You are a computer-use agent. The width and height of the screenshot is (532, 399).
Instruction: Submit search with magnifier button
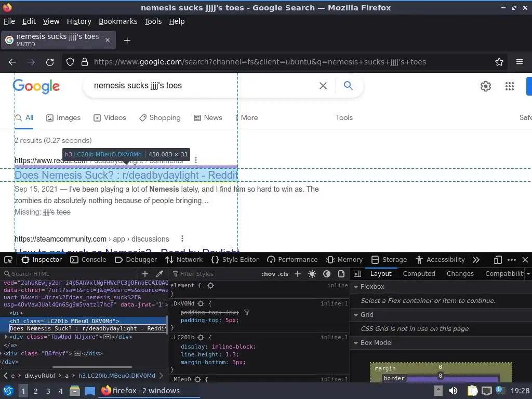coord(348,86)
